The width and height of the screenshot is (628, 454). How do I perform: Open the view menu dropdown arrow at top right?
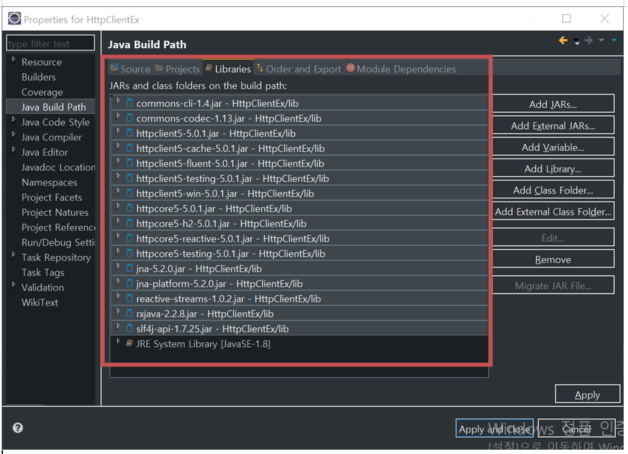pyautogui.click(x=614, y=40)
